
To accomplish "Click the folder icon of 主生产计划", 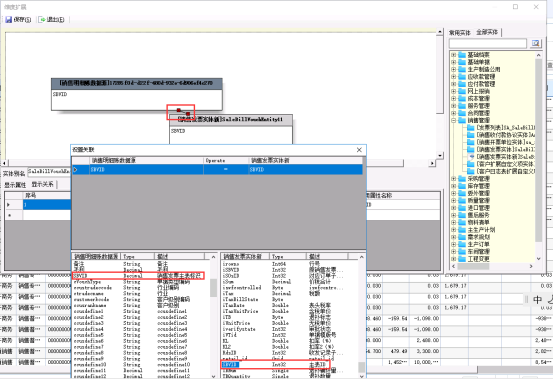I will click(x=462, y=230).
